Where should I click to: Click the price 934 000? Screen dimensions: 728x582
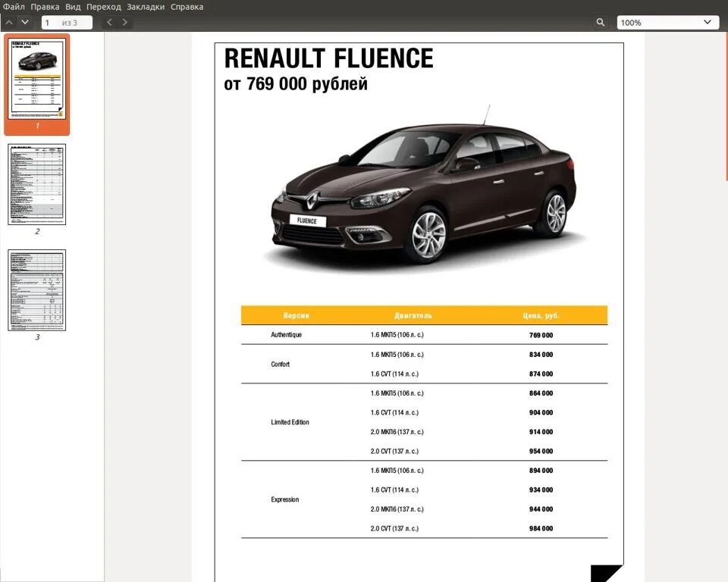[541, 490]
